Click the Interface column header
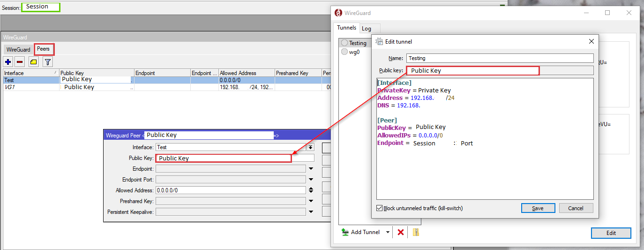This screenshot has height=250, width=644. [x=31, y=73]
